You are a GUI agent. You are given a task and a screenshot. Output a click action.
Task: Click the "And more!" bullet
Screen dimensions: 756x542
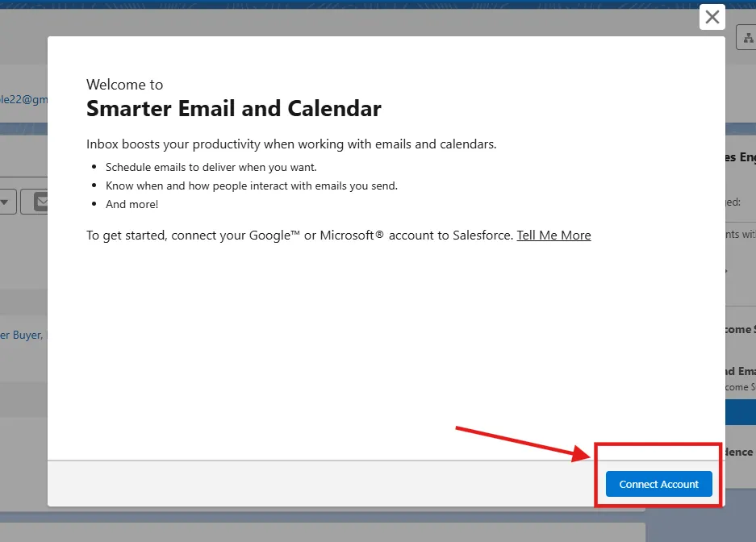point(132,204)
